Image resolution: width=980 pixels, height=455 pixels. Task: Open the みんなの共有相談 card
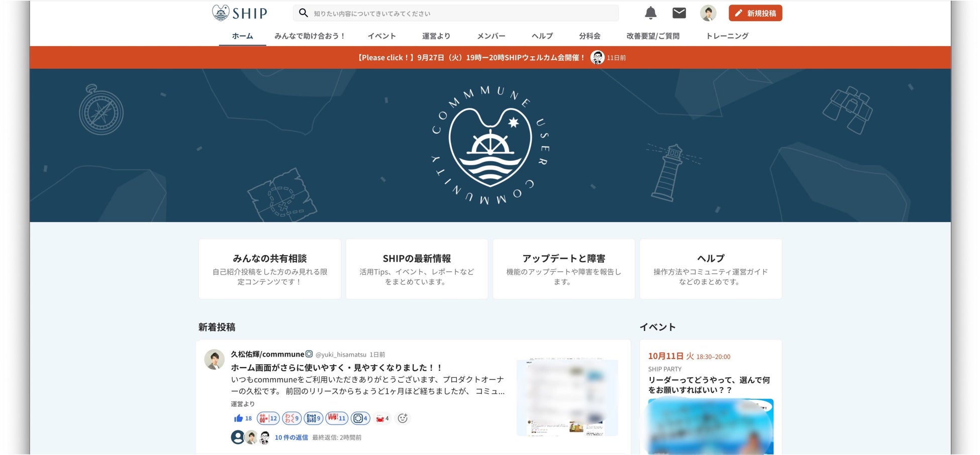270,269
